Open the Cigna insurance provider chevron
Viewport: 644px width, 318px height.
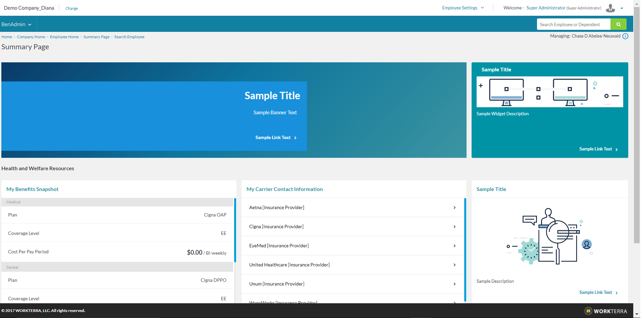(454, 227)
